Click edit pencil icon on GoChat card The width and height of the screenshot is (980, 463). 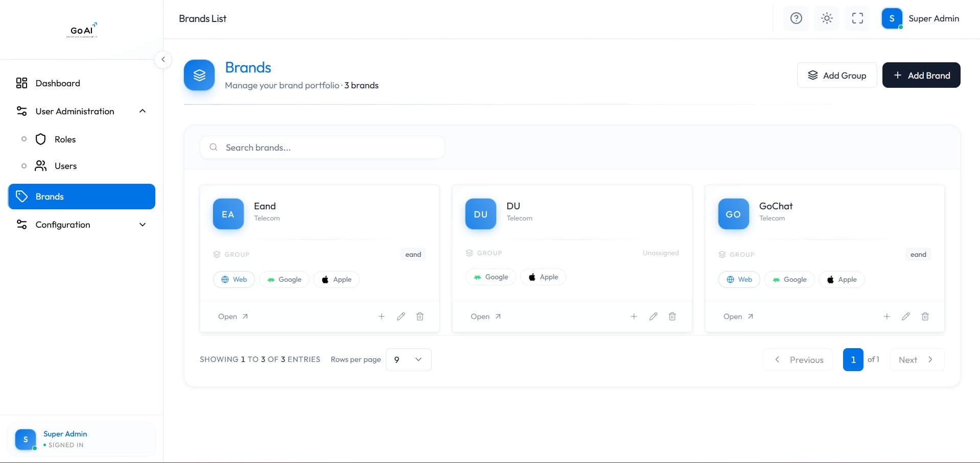[906, 316]
